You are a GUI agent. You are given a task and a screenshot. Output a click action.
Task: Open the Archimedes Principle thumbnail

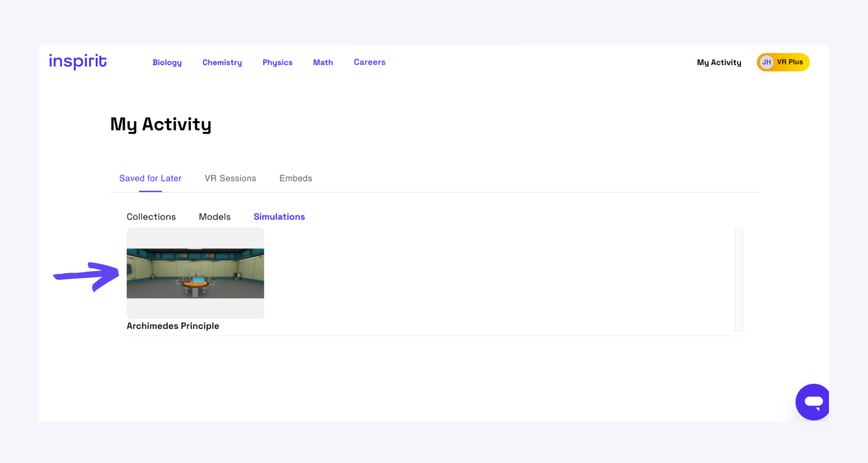[x=195, y=273]
